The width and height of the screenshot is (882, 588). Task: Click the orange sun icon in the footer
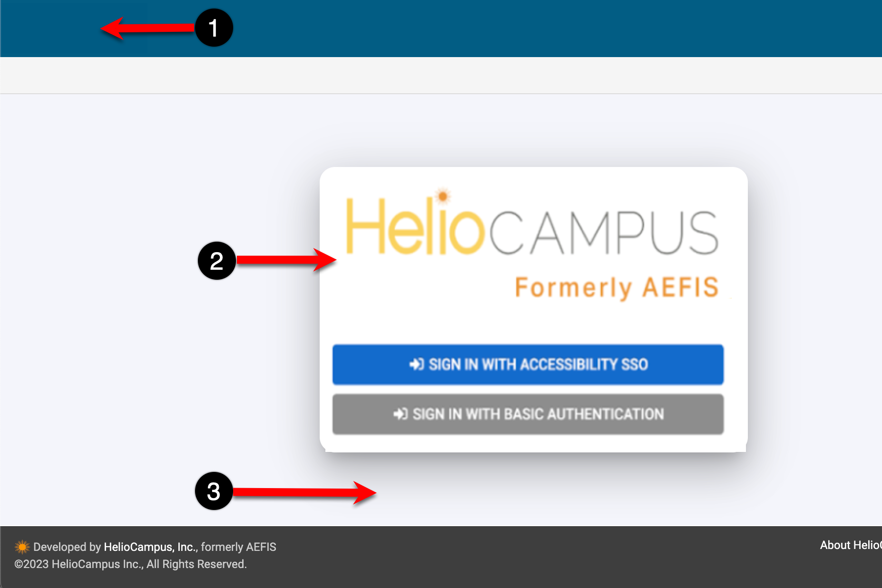point(22,547)
